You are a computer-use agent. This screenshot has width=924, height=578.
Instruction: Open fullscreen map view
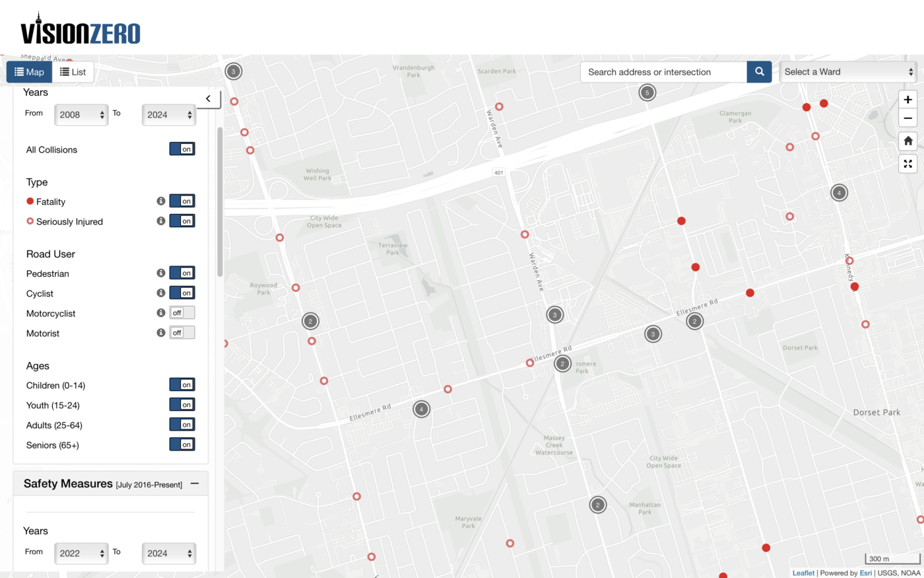[x=908, y=164]
